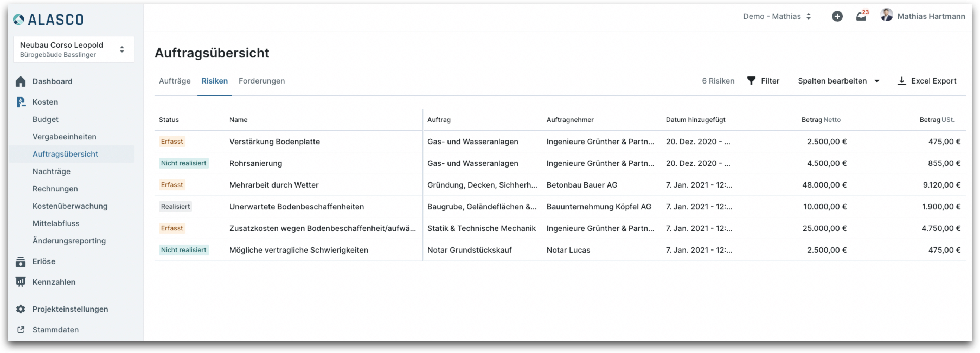
Task: Click the Betonbau Bauer AG contractor
Action: click(582, 185)
